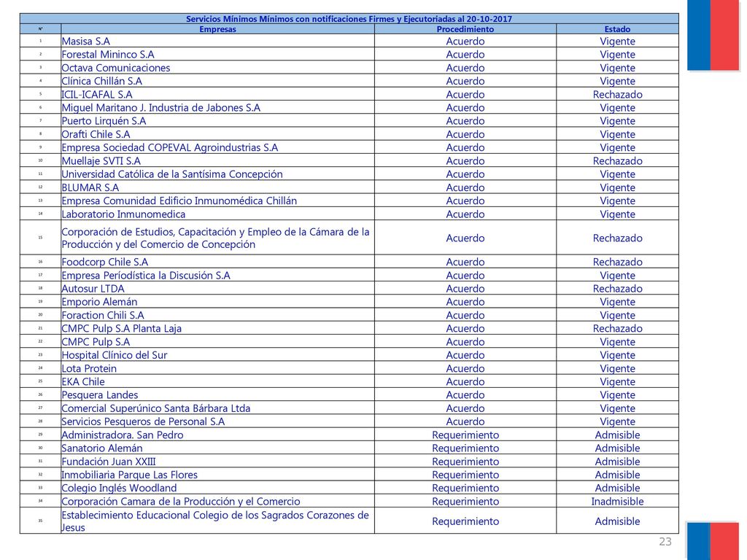Click 'Acuerdo' in the Pesquera Landes row
The image size is (747, 560).
click(465, 395)
